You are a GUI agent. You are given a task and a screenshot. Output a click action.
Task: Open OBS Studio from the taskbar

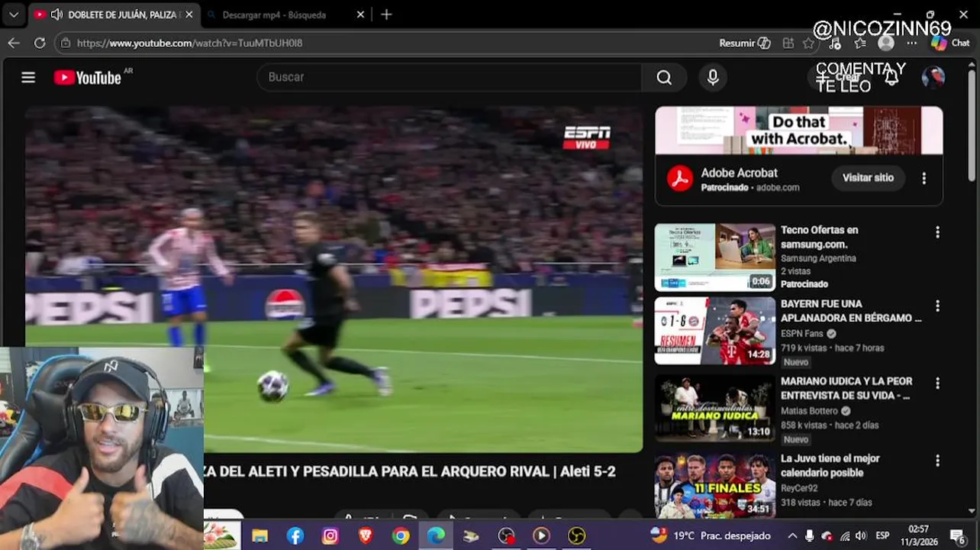pyautogui.click(x=506, y=536)
